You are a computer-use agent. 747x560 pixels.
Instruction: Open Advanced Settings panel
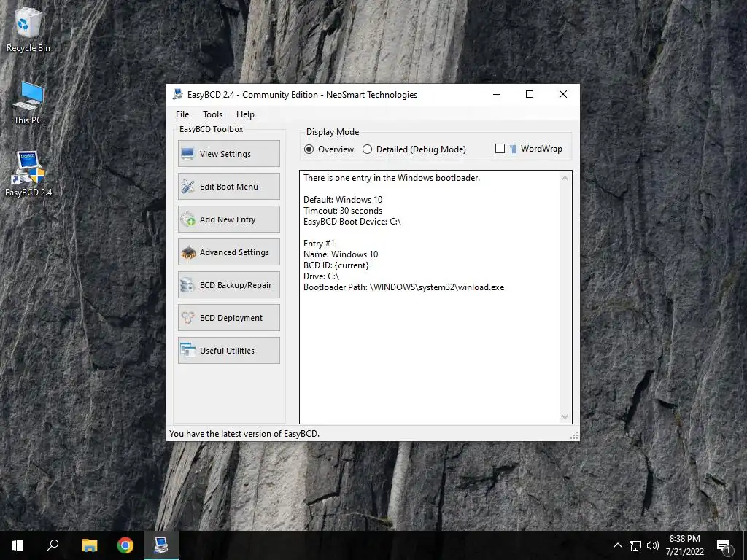coord(228,252)
